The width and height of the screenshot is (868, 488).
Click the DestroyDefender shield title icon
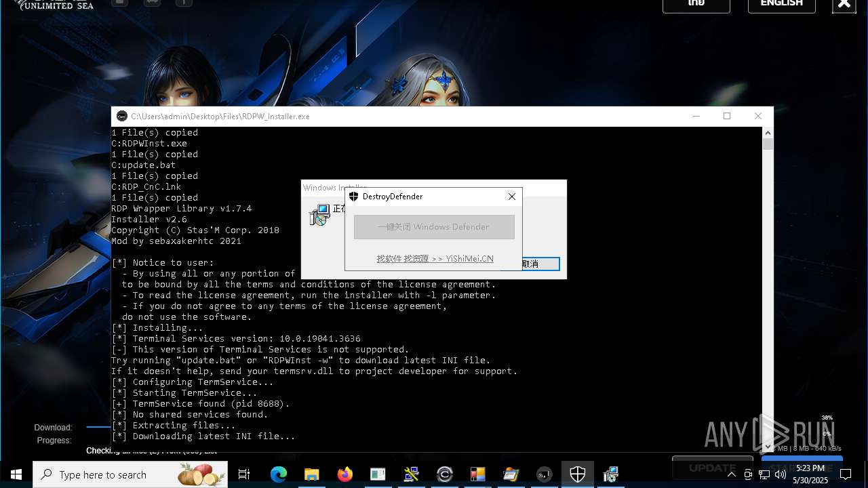point(353,197)
